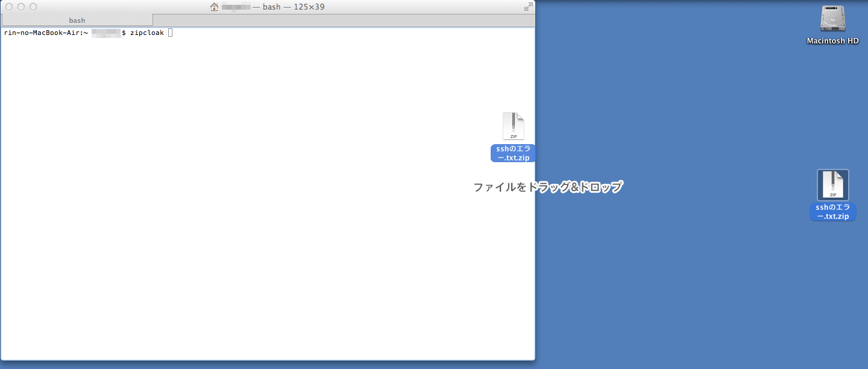Click empty tab bar right of bash tab

coord(344,20)
